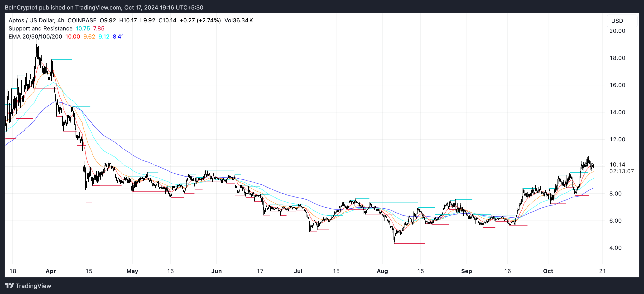Click the support value 7.85

click(x=99, y=29)
